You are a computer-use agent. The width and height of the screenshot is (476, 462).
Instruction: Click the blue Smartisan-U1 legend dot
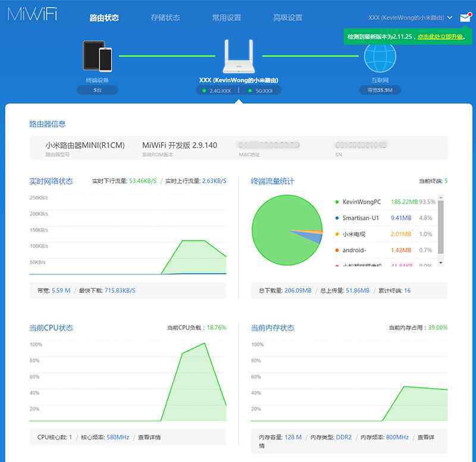pos(337,218)
